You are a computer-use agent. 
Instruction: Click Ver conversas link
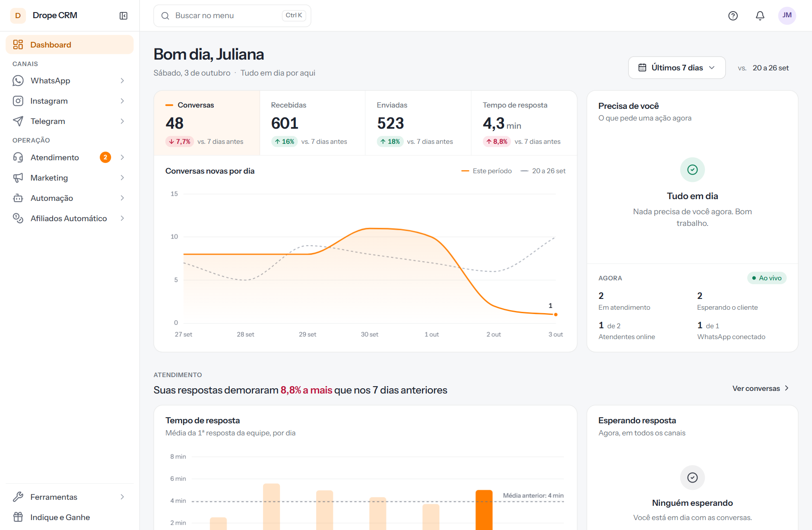(x=761, y=388)
